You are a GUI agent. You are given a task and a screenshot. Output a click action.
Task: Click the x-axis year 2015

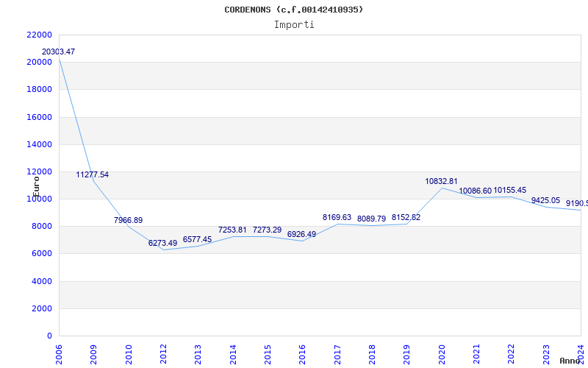click(x=268, y=355)
